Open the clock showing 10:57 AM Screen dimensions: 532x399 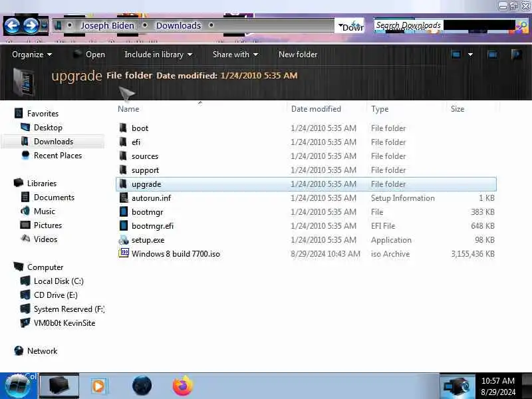tap(497, 386)
